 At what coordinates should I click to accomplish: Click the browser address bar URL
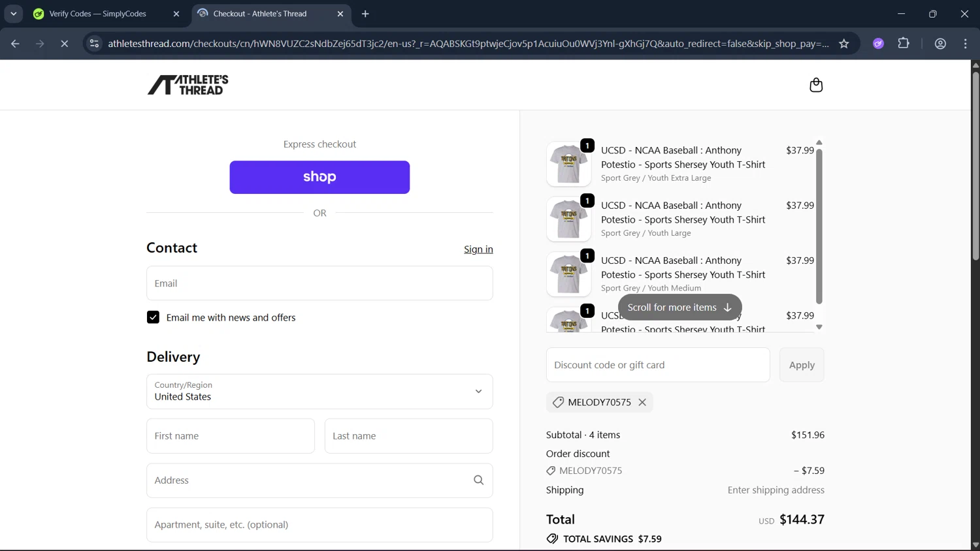coord(468,44)
